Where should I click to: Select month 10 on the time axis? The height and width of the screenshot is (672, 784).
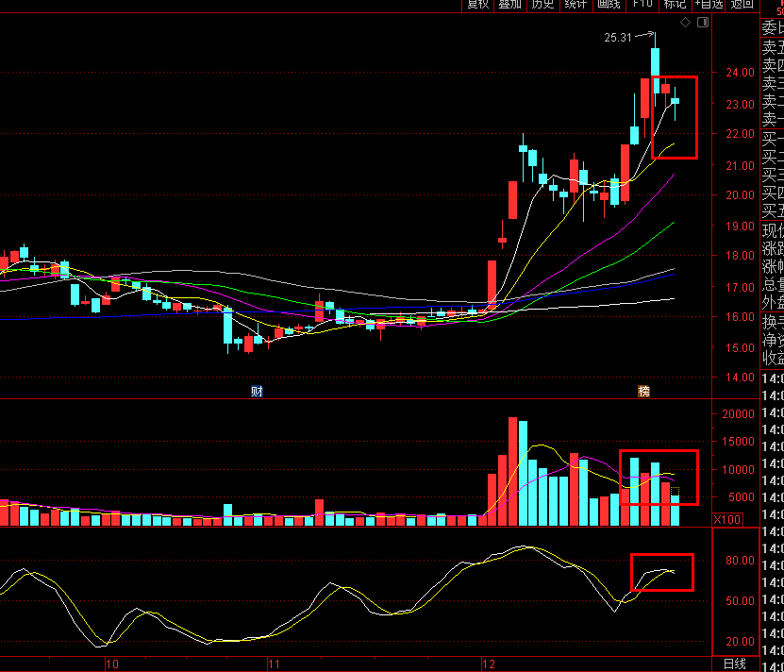pos(112,664)
